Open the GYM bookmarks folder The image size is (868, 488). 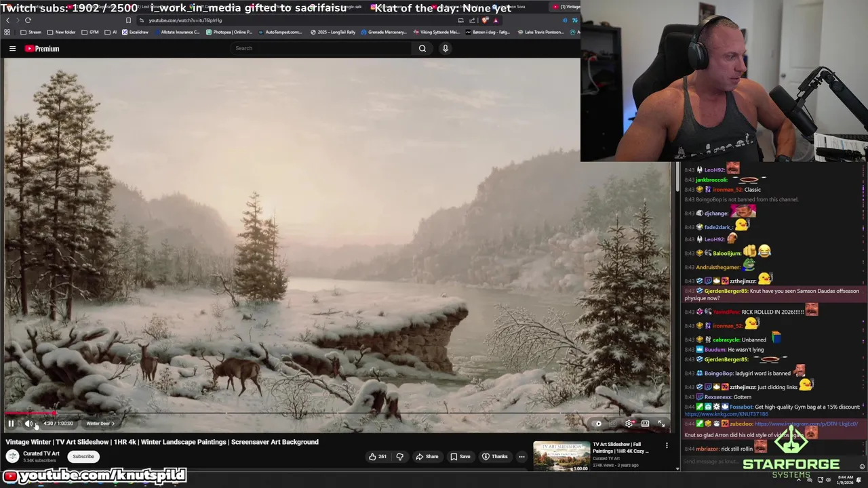pos(90,32)
